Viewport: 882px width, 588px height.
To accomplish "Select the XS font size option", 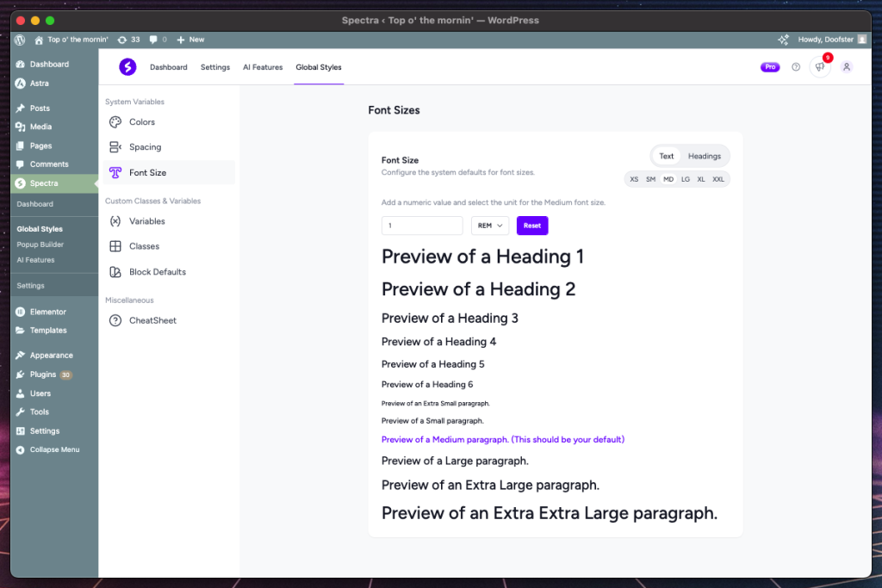I will click(634, 179).
